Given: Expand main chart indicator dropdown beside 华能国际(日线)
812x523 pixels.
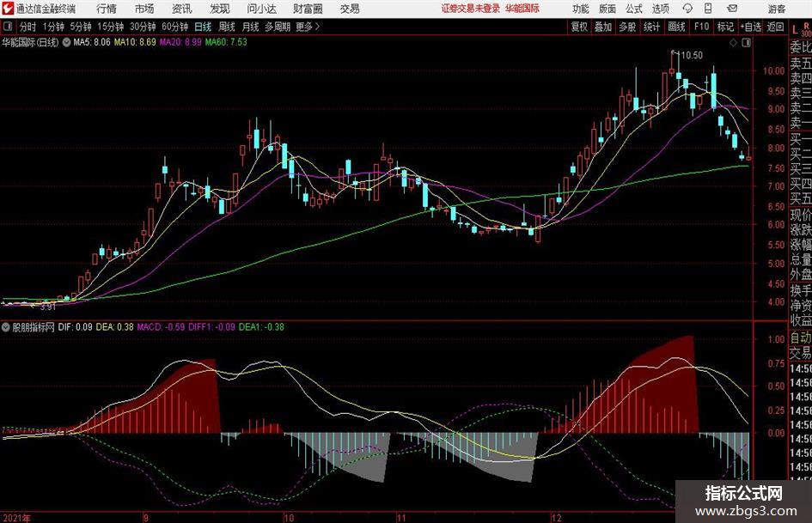Looking at the screenshot, I should click(x=67, y=42).
